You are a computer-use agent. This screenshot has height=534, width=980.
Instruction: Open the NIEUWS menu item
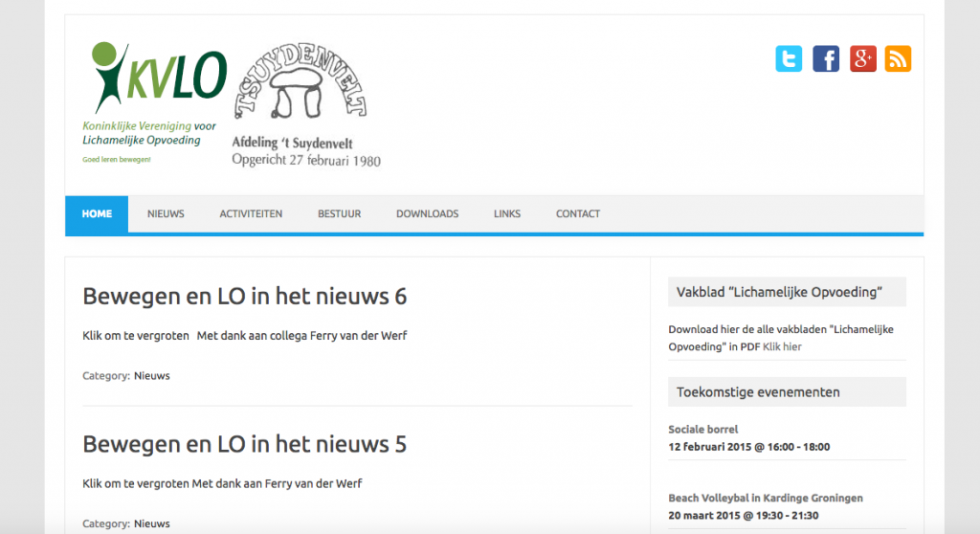pos(166,213)
